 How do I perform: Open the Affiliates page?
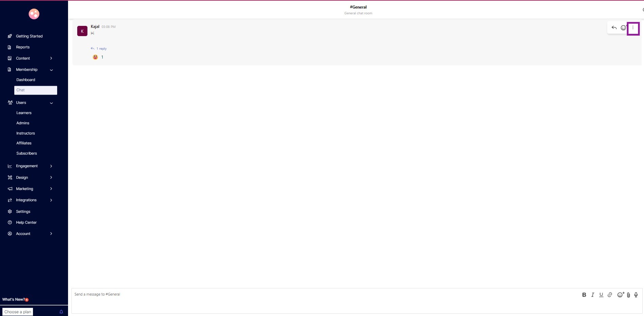(x=24, y=143)
